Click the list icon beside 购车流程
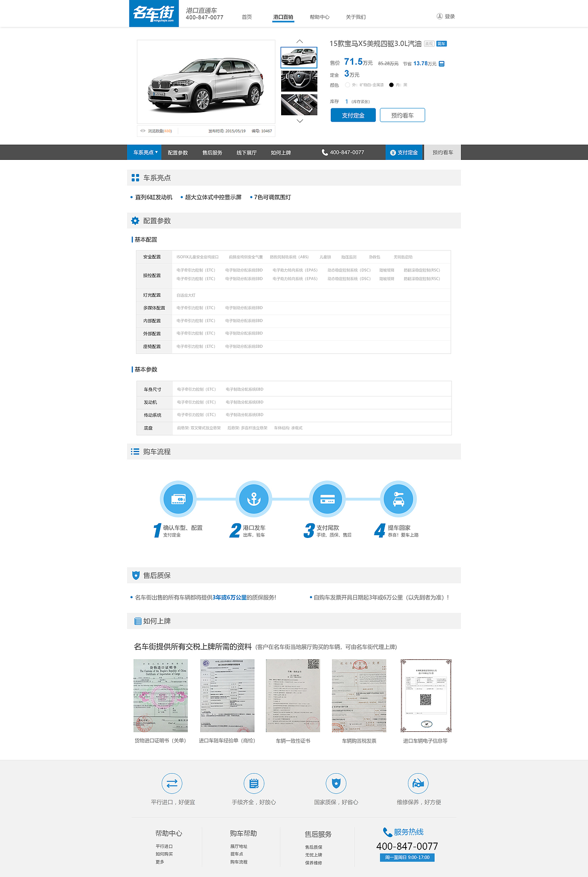Viewport: 588px width, 877px height. pos(135,452)
